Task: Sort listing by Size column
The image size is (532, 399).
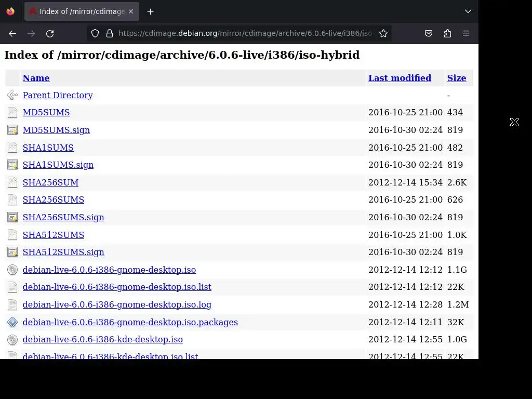Action: pyautogui.click(x=456, y=78)
